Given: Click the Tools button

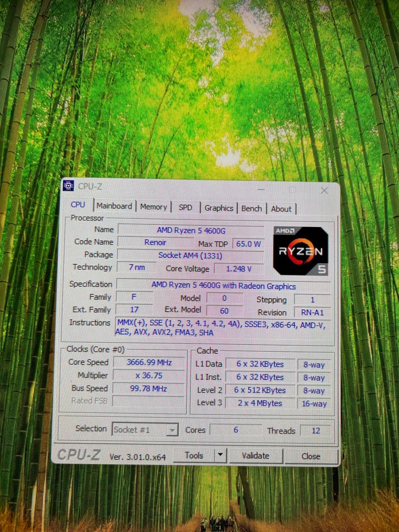Looking at the screenshot, I should tap(194, 455).
